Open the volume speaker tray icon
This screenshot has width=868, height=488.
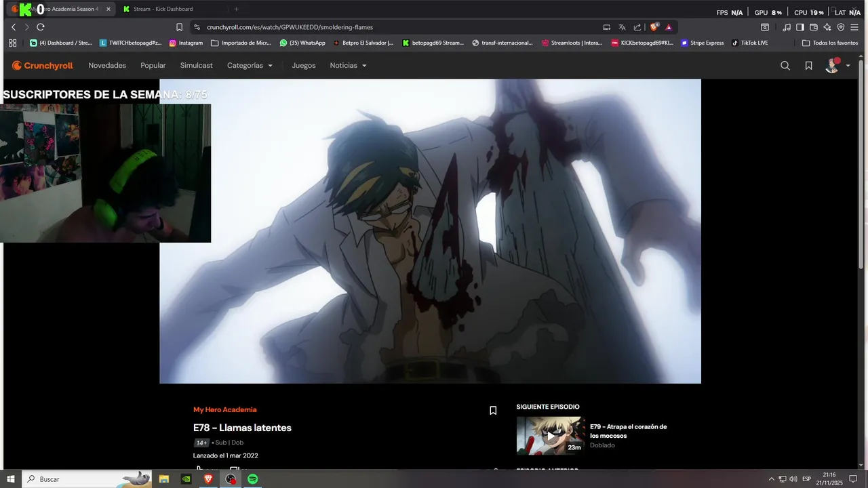click(x=793, y=479)
